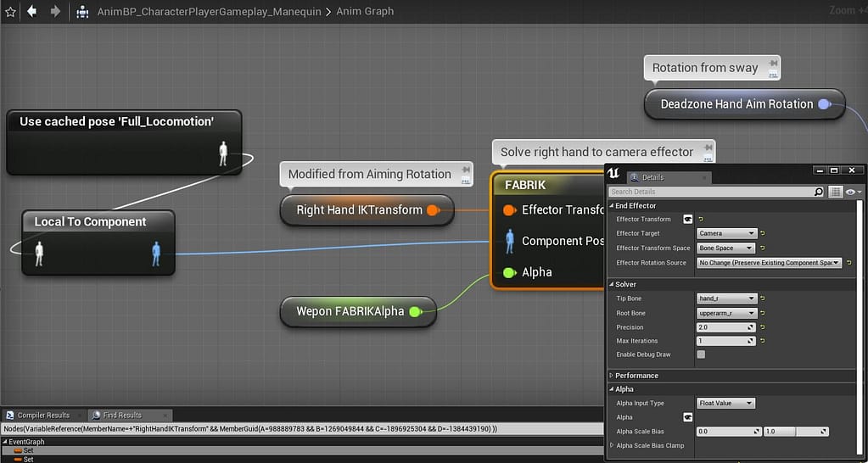This screenshot has height=463, width=868.
Task: Click AnimBP_CharacterPlayerGameplay_Manequin in breadcrumb
Action: click(210, 12)
